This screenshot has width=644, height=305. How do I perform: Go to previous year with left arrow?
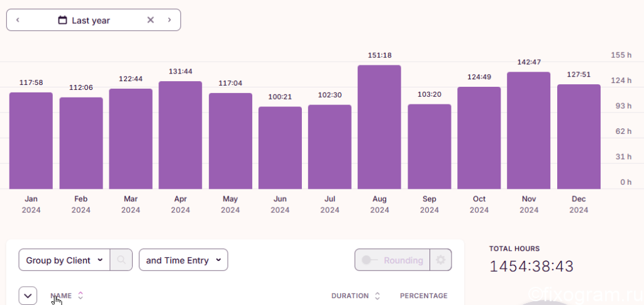(x=18, y=19)
